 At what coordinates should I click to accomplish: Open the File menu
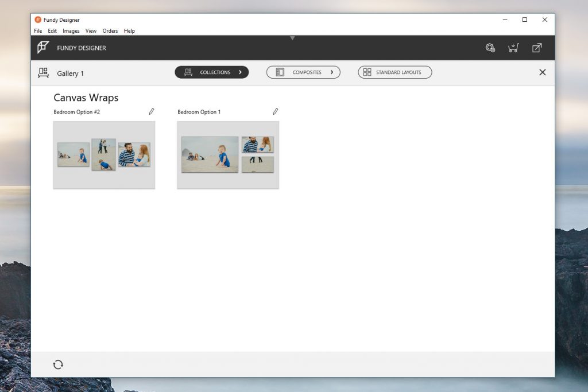pyautogui.click(x=38, y=31)
